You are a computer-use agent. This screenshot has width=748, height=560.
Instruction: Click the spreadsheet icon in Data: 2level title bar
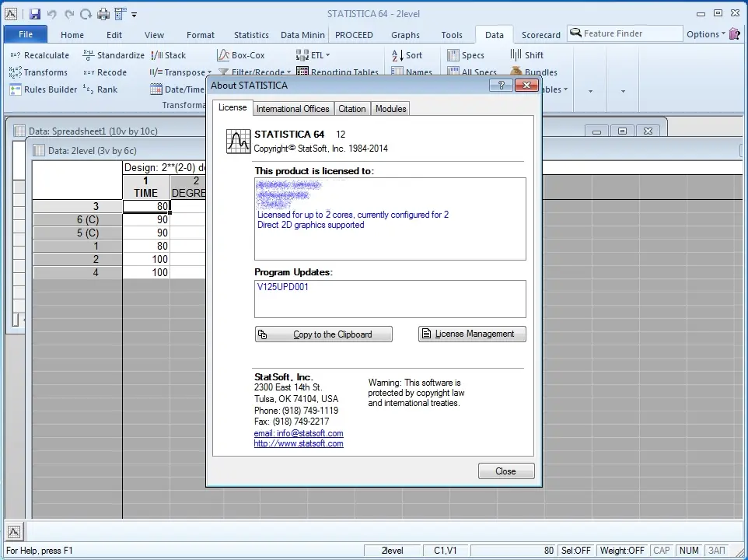click(39, 151)
